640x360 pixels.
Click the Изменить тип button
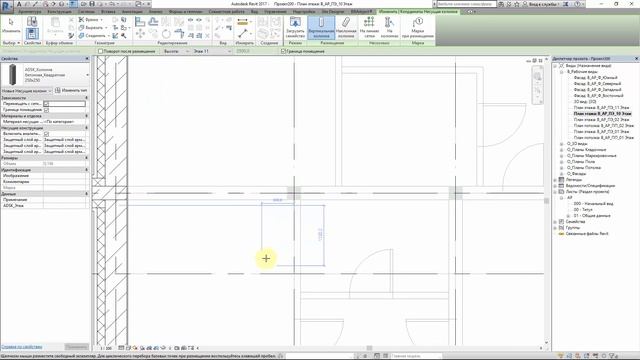pyautogui.click(x=71, y=91)
